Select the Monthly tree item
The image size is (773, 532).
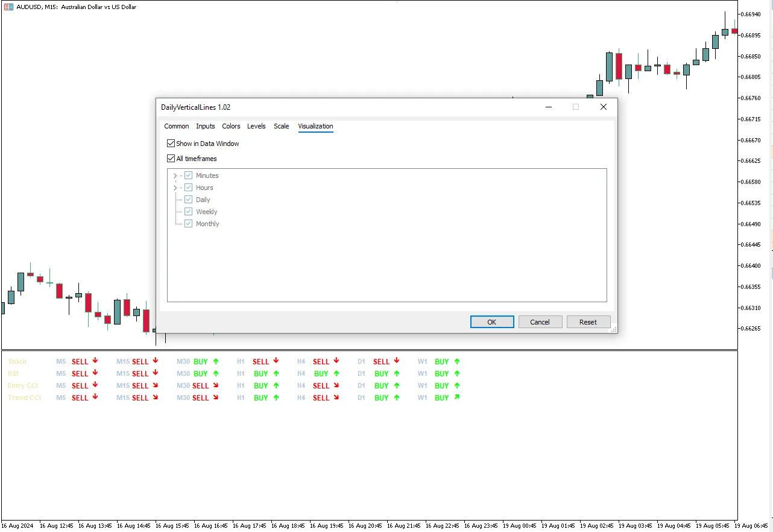[207, 224]
